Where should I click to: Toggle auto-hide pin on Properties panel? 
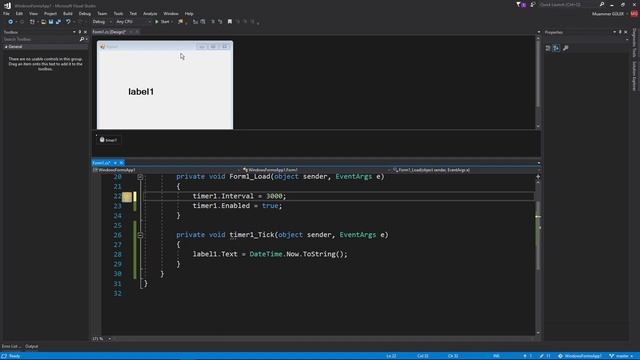(x=620, y=32)
